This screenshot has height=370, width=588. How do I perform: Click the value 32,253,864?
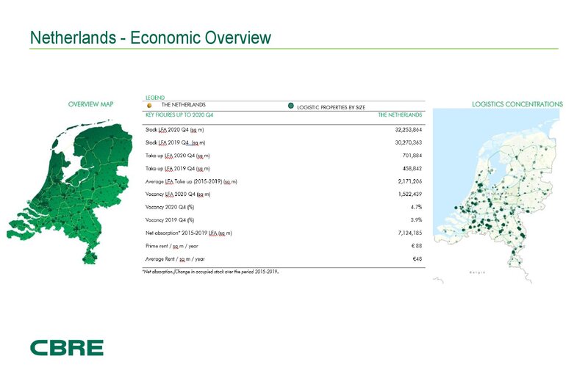[x=404, y=130]
